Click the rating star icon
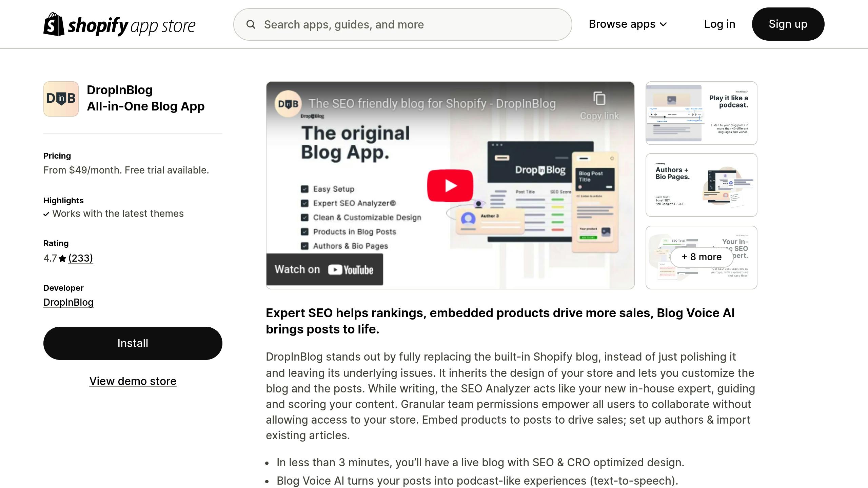Viewport: 868px width, 488px height. pyautogui.click(x=62, y=259)
